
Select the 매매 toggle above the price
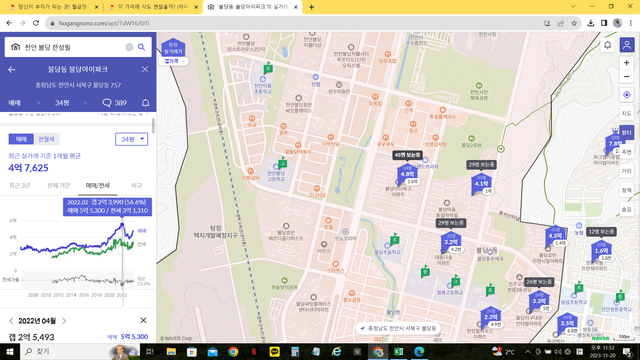pyautogui.click(x=21, y=139)
